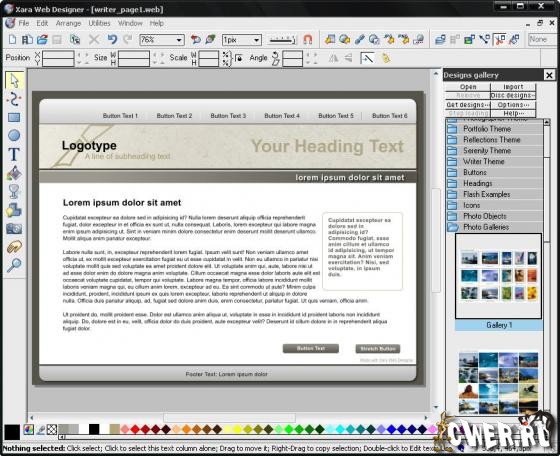Select the Ellipse tool
The width and height of the screenshot is (560, 456).
pos(14,136)
